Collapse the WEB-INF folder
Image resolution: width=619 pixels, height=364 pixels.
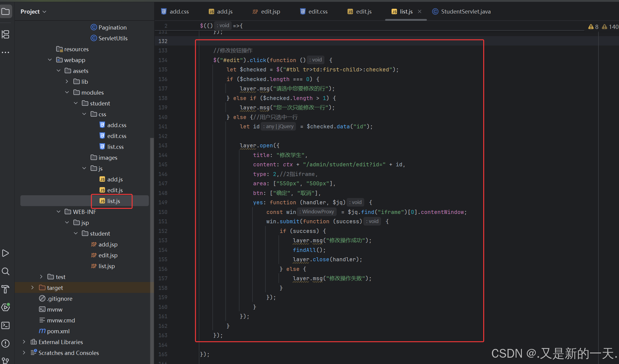tap(59, 212)
